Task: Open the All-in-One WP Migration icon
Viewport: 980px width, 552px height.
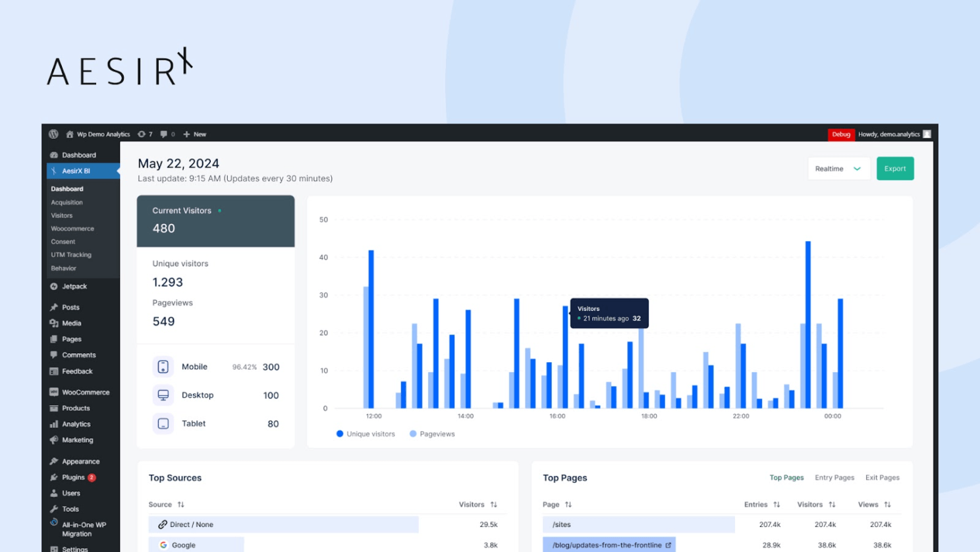Action: (53, 523)
